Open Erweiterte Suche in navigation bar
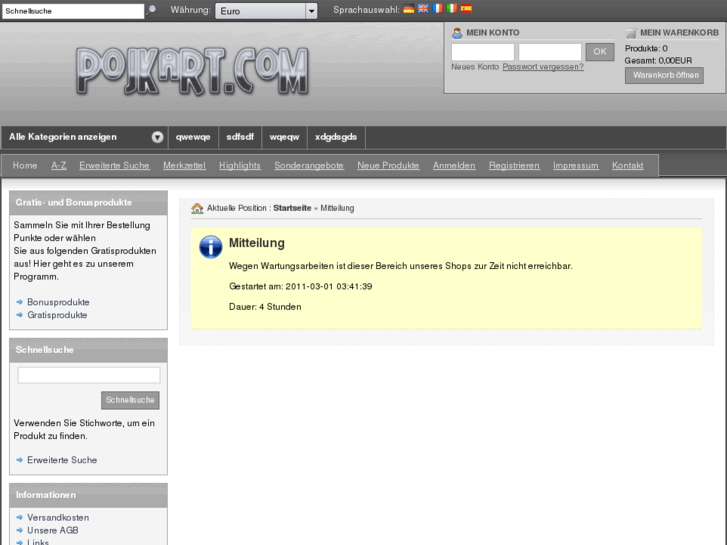The image size is (727, 545). coord(115,166)
